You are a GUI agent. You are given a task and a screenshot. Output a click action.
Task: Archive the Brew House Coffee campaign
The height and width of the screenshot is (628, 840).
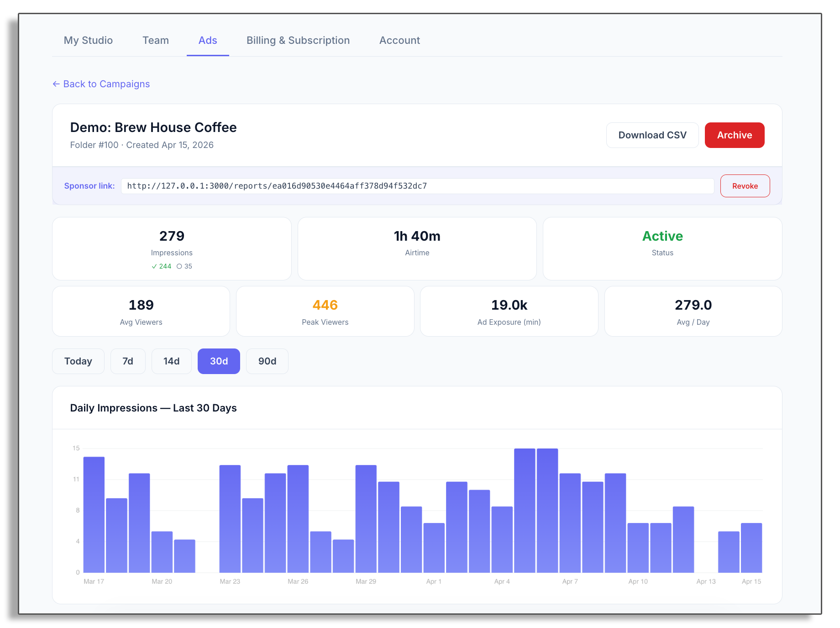[734, 135]
